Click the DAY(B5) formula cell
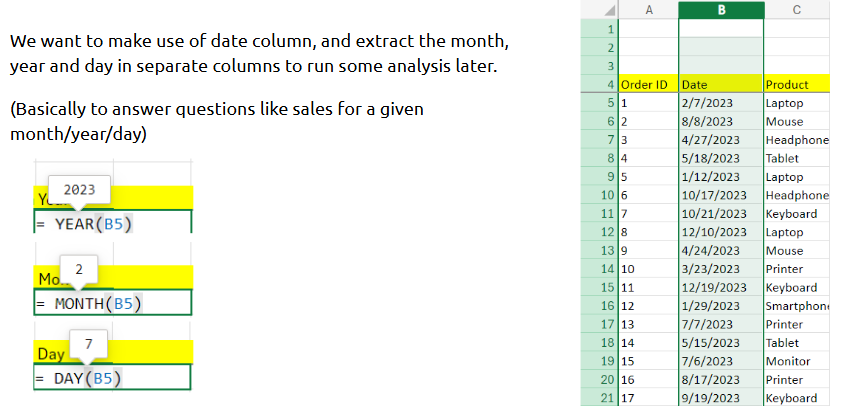The height and width of the screenshot is (406, 852). click(112, 378)
